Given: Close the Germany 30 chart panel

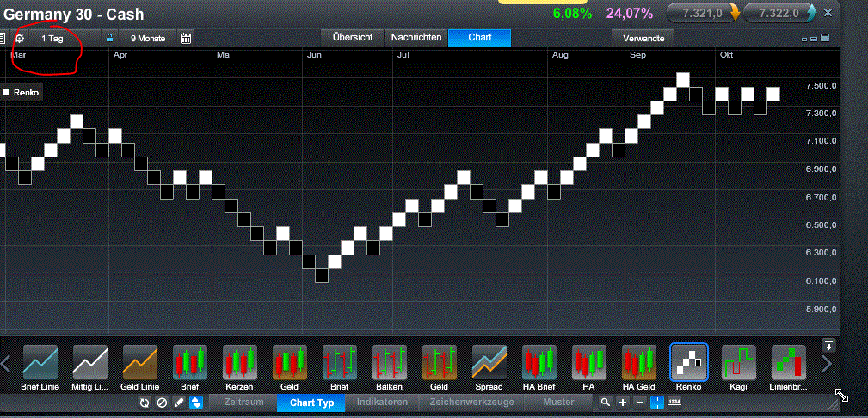Looking at the screenshot, I should tap(828, 12).
